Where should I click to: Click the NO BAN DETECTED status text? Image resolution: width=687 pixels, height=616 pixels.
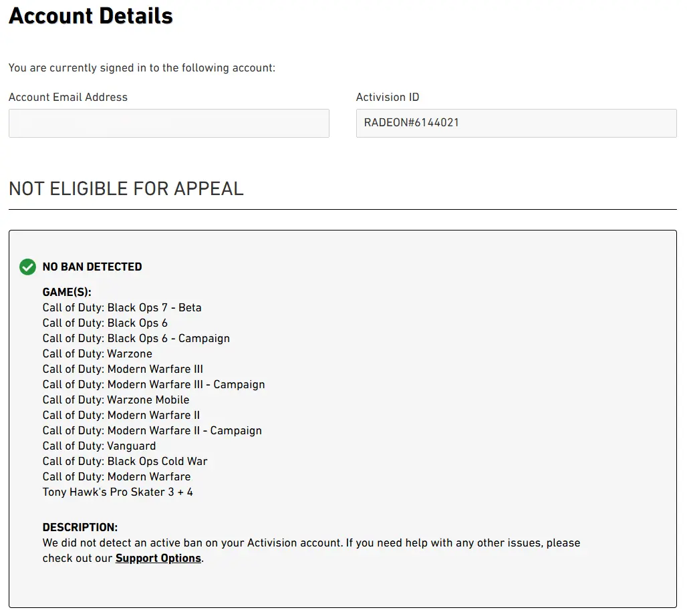(x=92, y=267)
